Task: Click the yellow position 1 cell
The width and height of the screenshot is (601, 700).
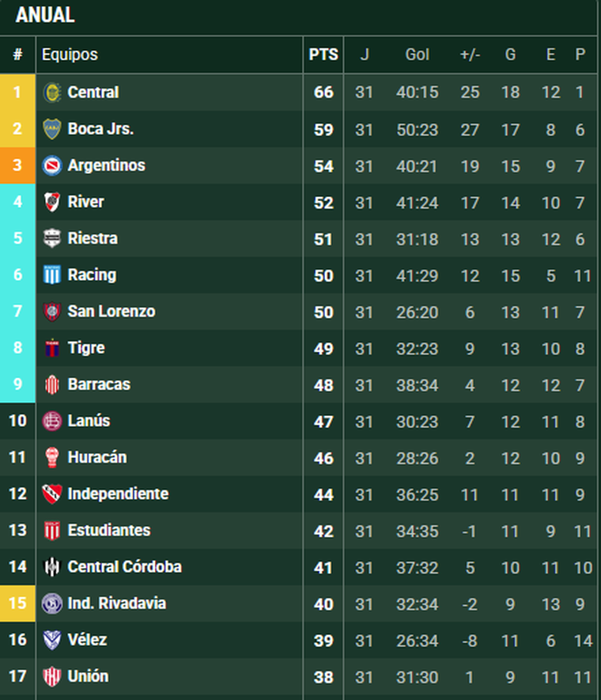Action: 17,93
